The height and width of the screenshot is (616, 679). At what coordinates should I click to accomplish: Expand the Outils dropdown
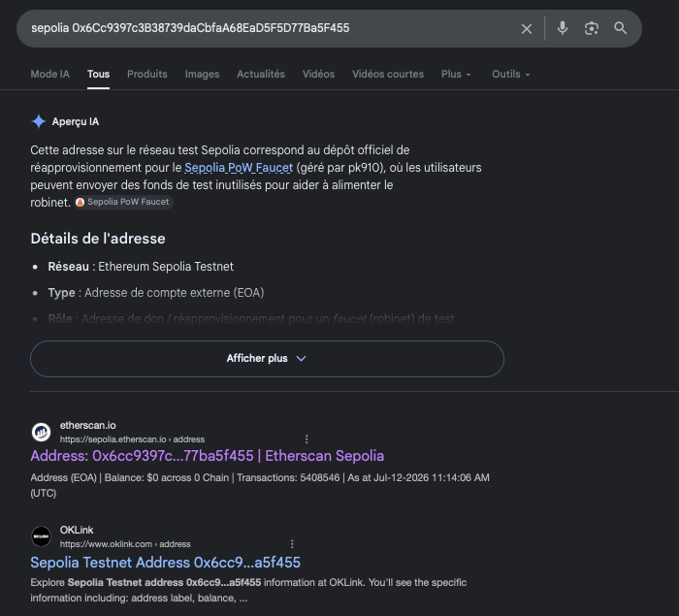tap(511, 74)
